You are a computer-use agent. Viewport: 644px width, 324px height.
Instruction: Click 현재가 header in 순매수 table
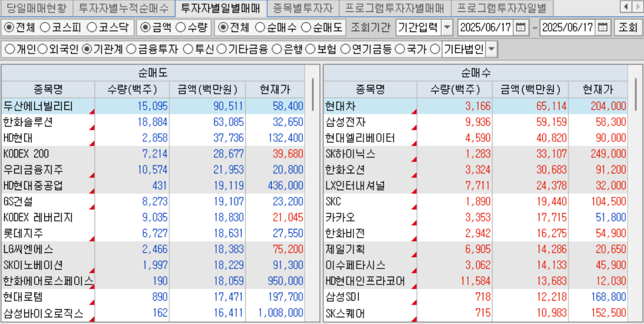[598, 90]
